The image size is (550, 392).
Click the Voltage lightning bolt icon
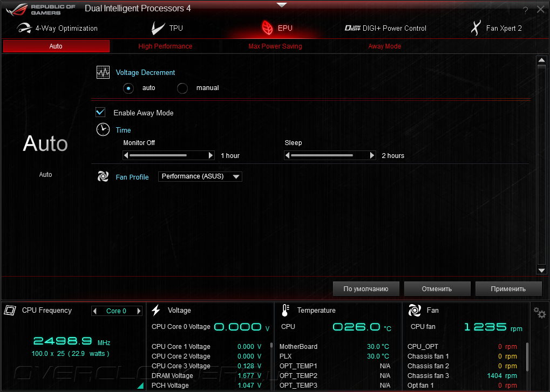click(156, 311)
